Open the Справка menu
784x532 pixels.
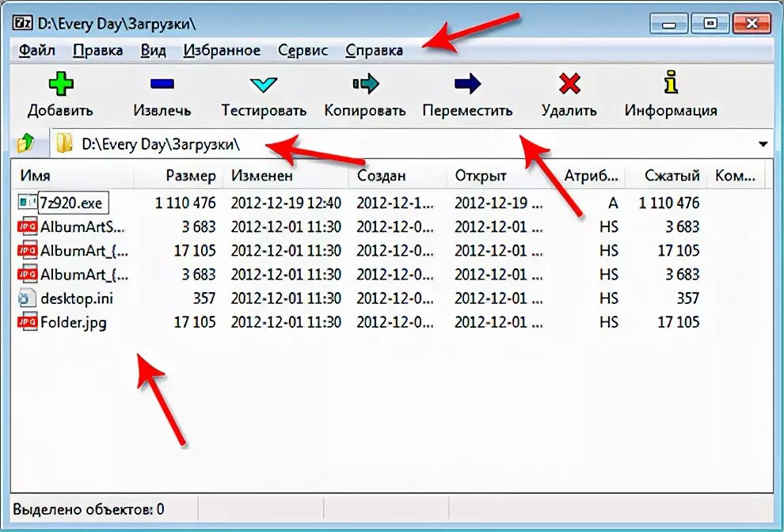pos(374,51)
